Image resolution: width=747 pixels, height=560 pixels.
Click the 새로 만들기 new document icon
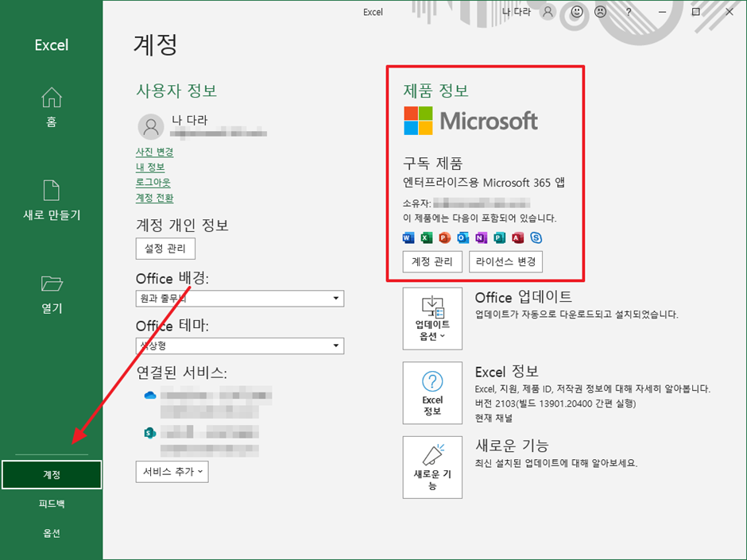(x=52, y=191)
